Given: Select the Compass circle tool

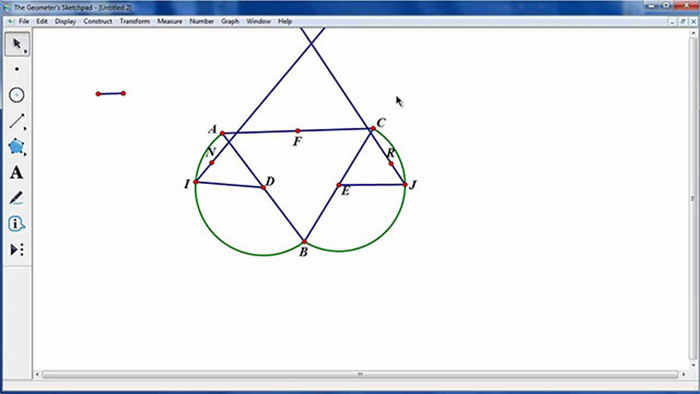Looking at the screenshot, I should point(17,95).
